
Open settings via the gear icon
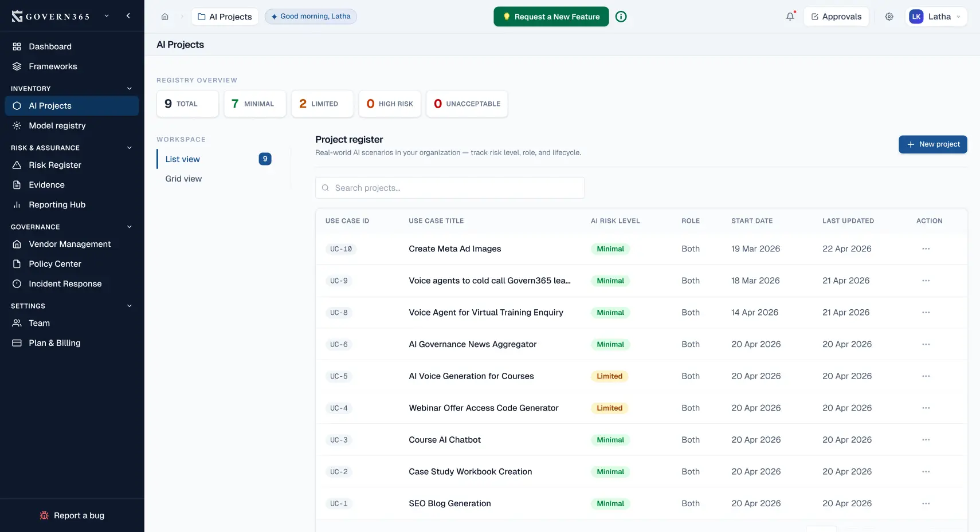[889, 17]
